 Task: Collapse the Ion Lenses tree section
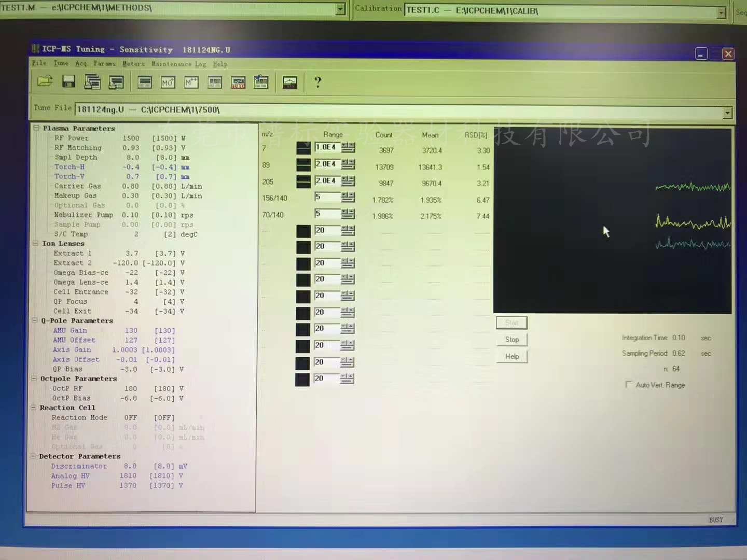point(35,243)
